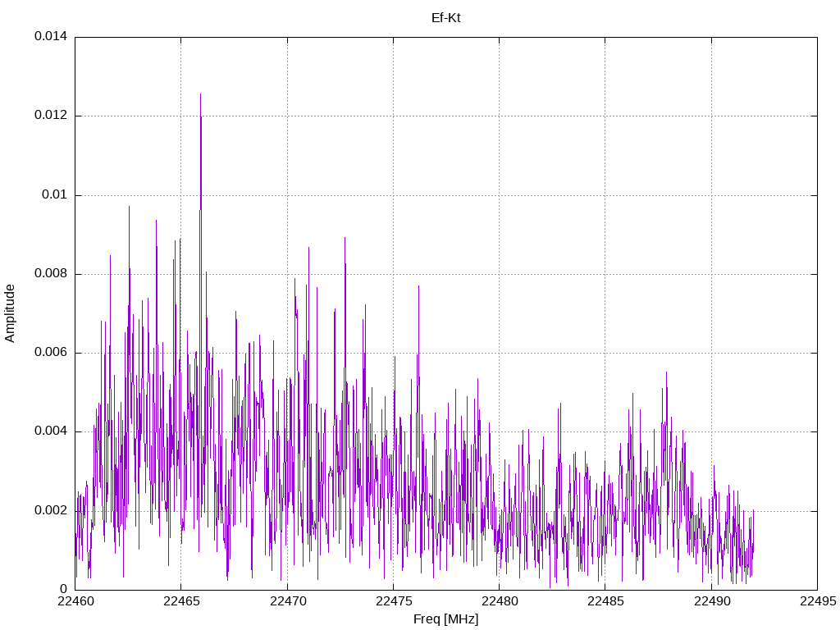Screen dimensions: 840x630
Task: Select the 22460 x-axis tick label
Action: point(75,601)
